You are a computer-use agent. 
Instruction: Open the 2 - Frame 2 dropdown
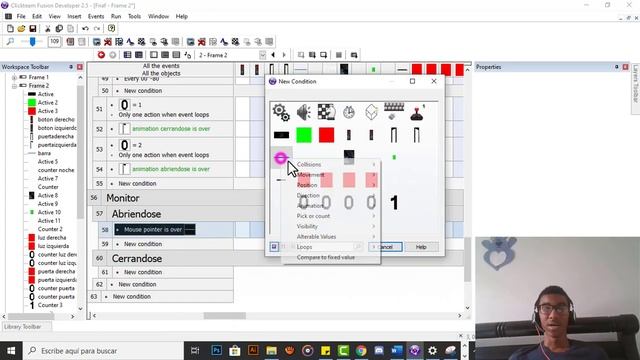[262, 55]
